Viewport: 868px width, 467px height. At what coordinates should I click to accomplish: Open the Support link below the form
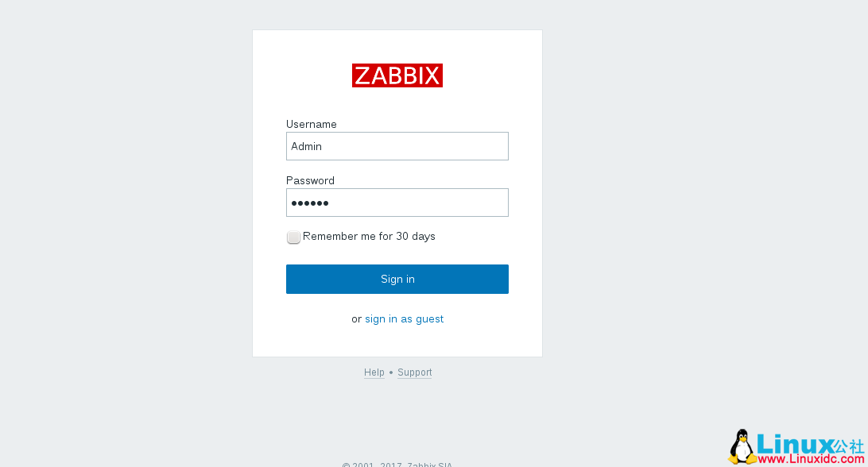tap(414, 372)
